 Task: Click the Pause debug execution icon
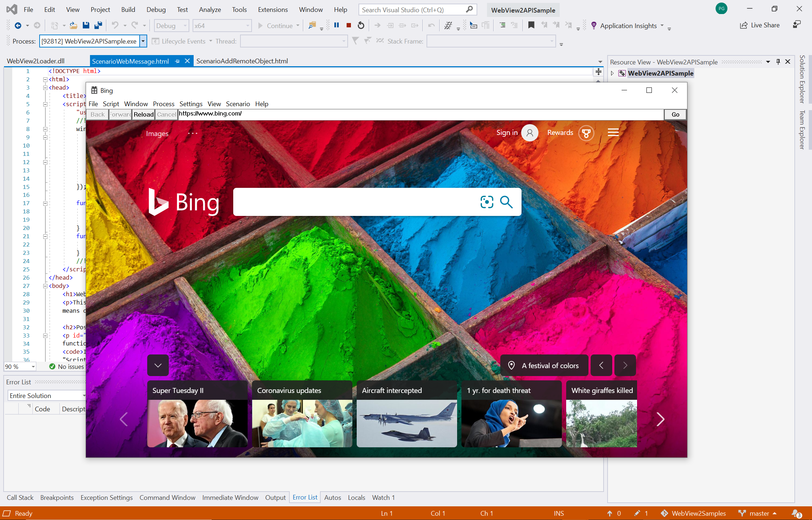(335, 26)
